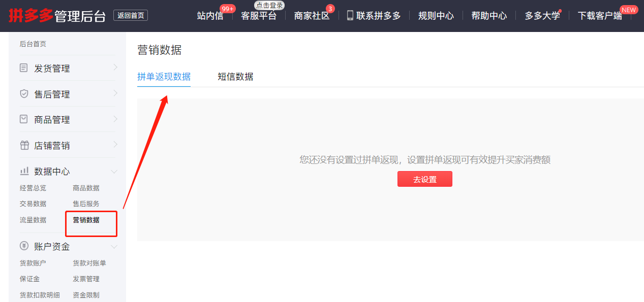
Task: Expand 售后管理 with its chevron
Action: [115, 93]
